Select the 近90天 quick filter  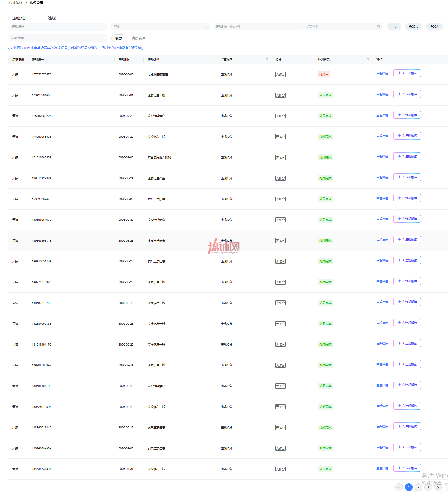pyautogui.click(x=434, y=27)
